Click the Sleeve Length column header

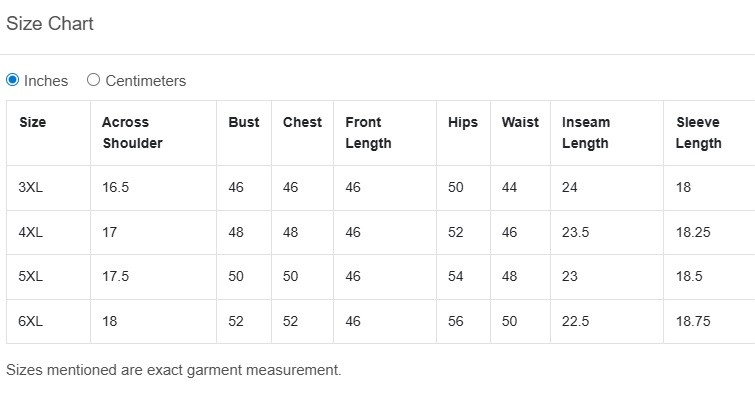[698, 132]
